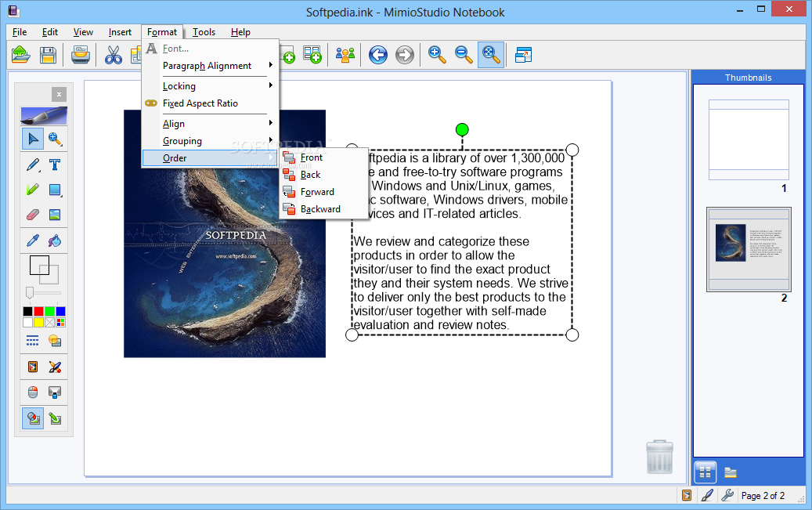Select the Rectangle shape tool
Viewport: 812px width, 510px height.
pos(55,190)
